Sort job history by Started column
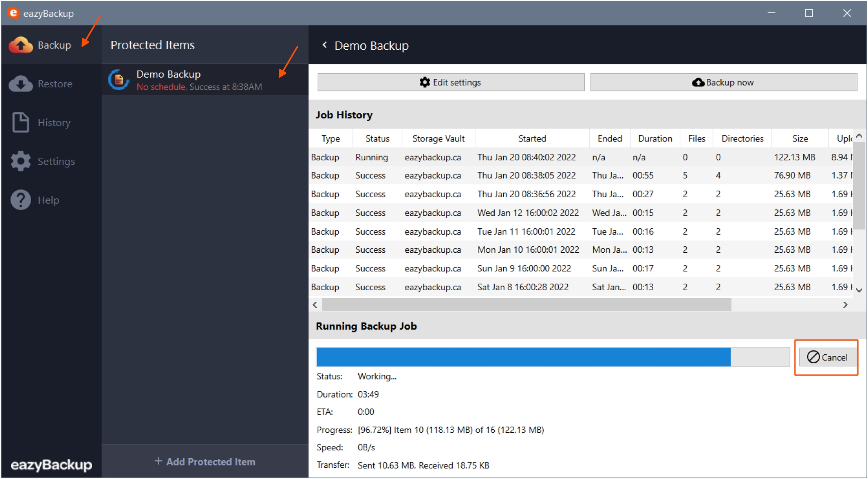The height and width of the screenshot is (479, 868). (x=532, y=139)
